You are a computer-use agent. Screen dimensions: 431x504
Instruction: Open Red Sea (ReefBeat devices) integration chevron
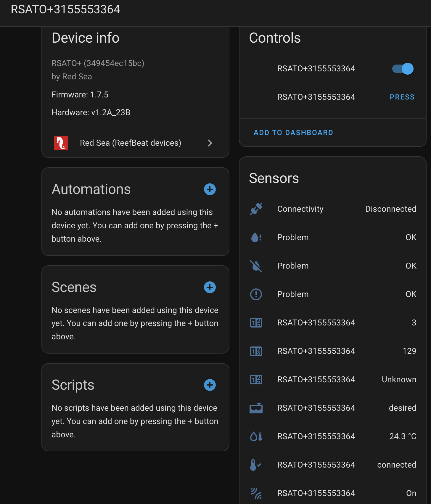210,143
